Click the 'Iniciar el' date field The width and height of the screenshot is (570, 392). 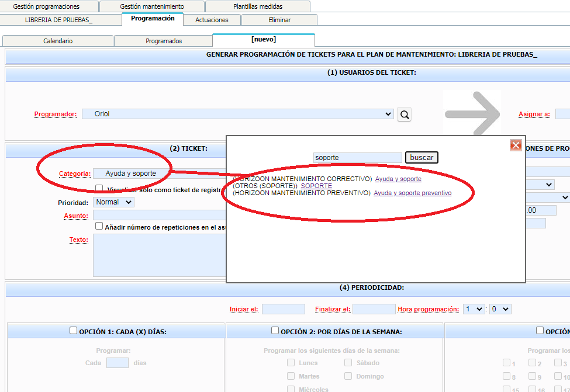point(284,309)
